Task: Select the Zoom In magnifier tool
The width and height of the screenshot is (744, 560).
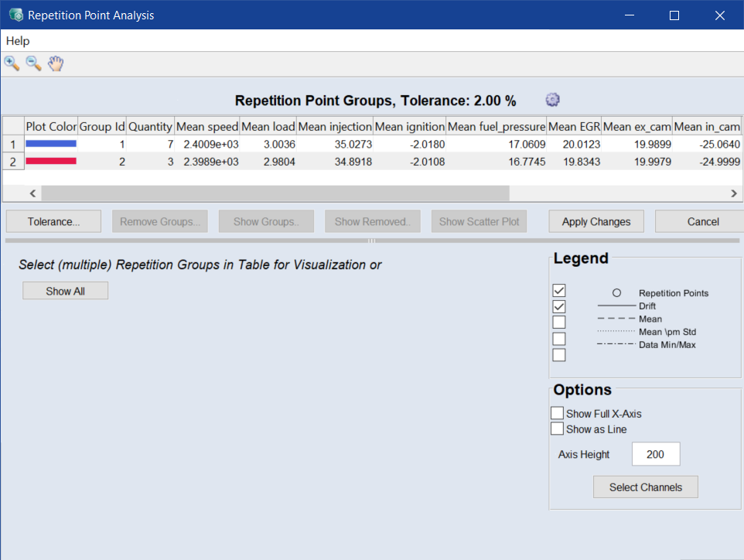Action: tap(12, 63)
